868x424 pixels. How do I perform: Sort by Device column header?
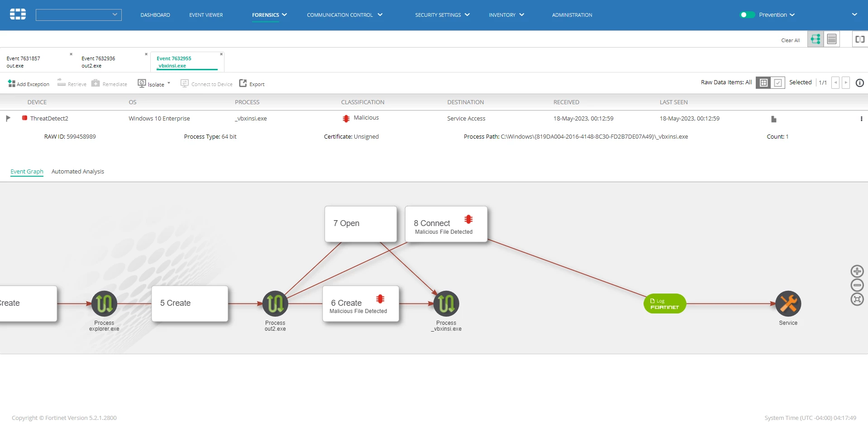[37, 102]
